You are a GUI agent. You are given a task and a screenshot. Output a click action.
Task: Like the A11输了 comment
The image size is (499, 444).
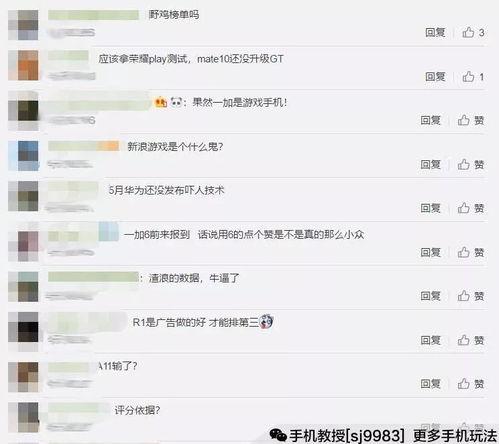tap(471, 384)
